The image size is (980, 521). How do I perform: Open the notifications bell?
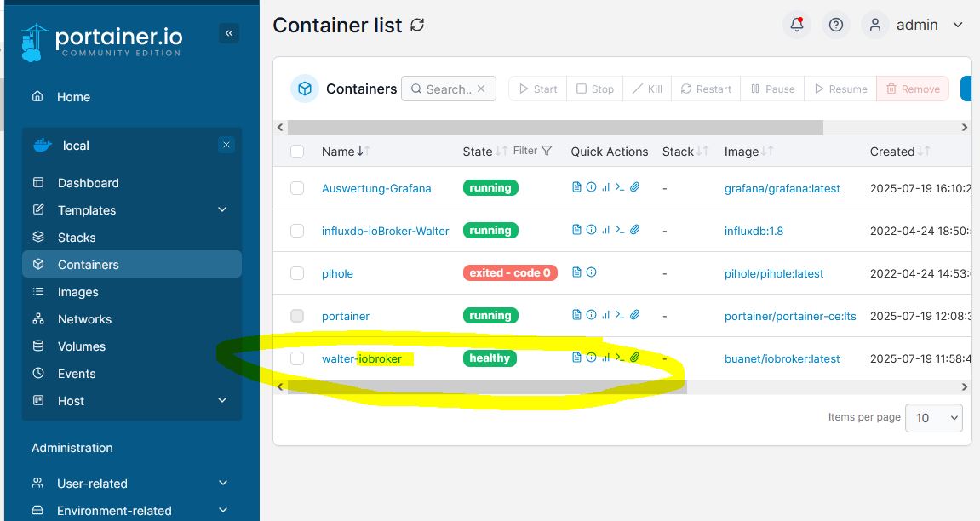pos(796,25)
